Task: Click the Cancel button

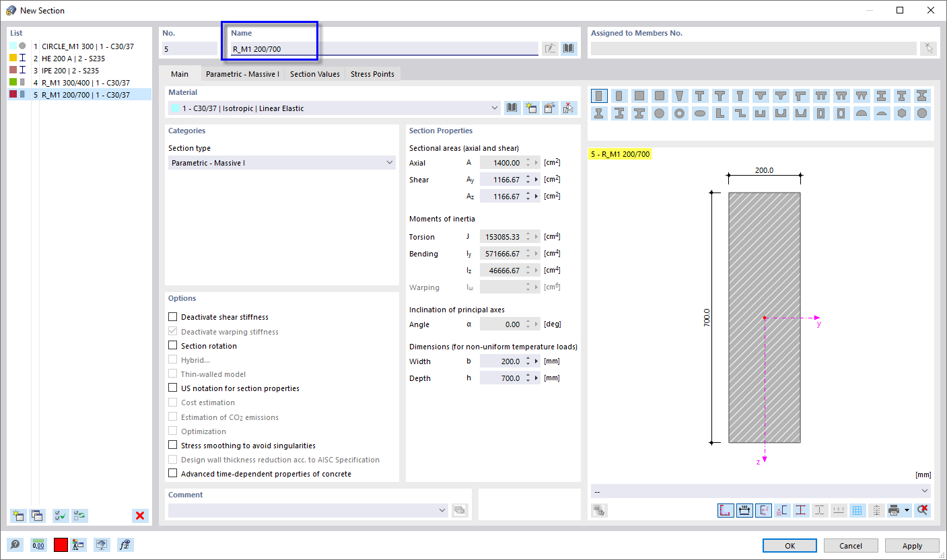Action: pyautogui.click(x=851, y=546)
